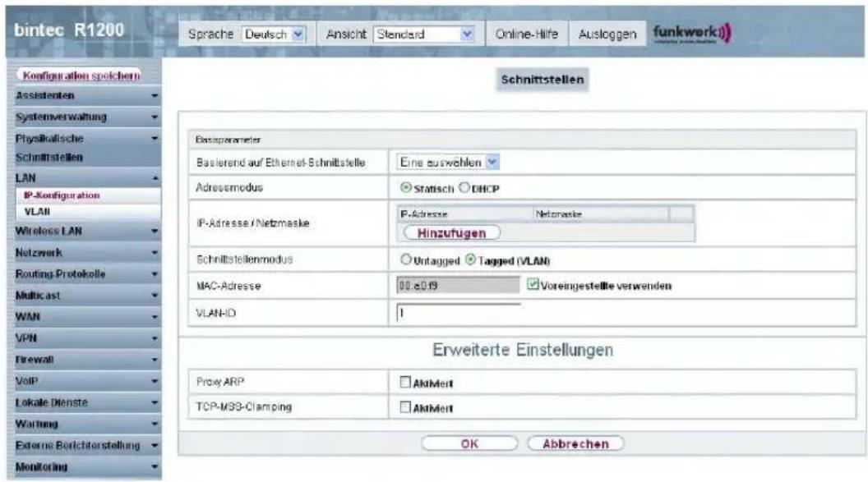Enable the Proxy ARP Aktiviert checkbox

coord(405,382)
